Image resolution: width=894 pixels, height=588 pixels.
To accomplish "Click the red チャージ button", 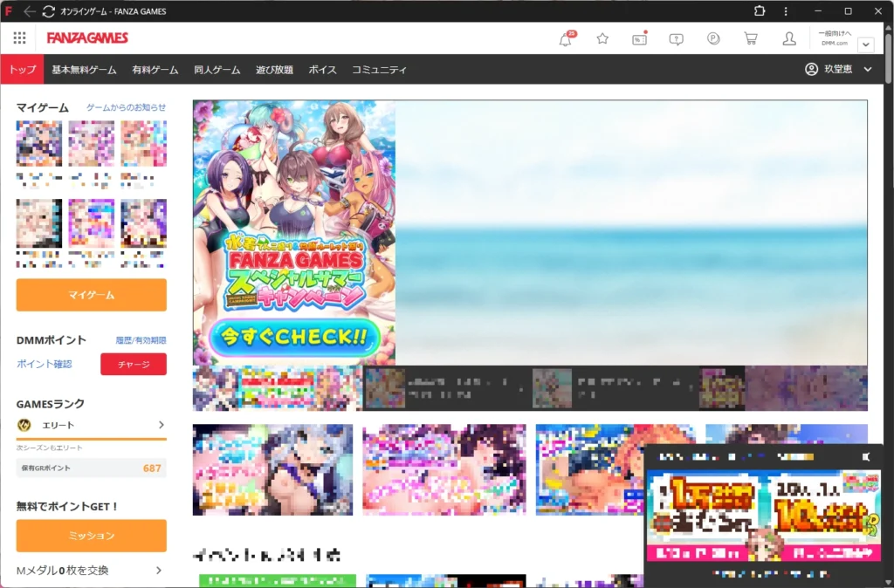I will (x=134, y=364).
